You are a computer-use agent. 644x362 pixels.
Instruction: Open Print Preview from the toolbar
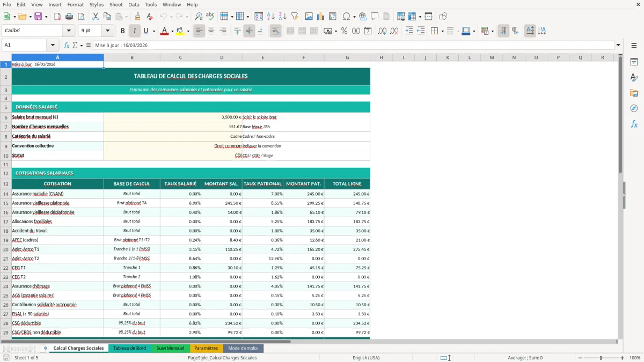tap(82, 17)
